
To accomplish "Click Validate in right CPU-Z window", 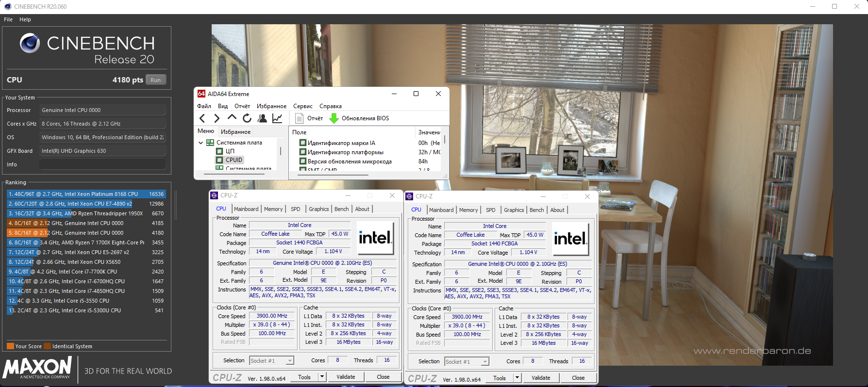I will (x=541, y=378).
